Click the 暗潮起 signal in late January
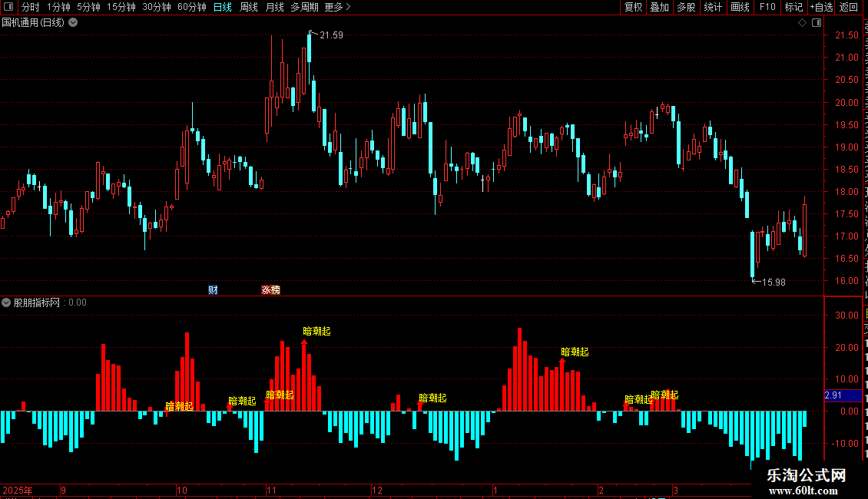 (x=575, y=352)
